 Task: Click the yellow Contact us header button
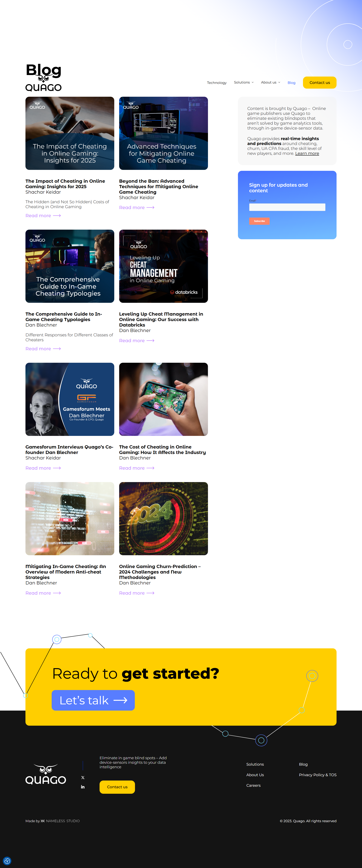pyautogui.click(x=320, y=83)
